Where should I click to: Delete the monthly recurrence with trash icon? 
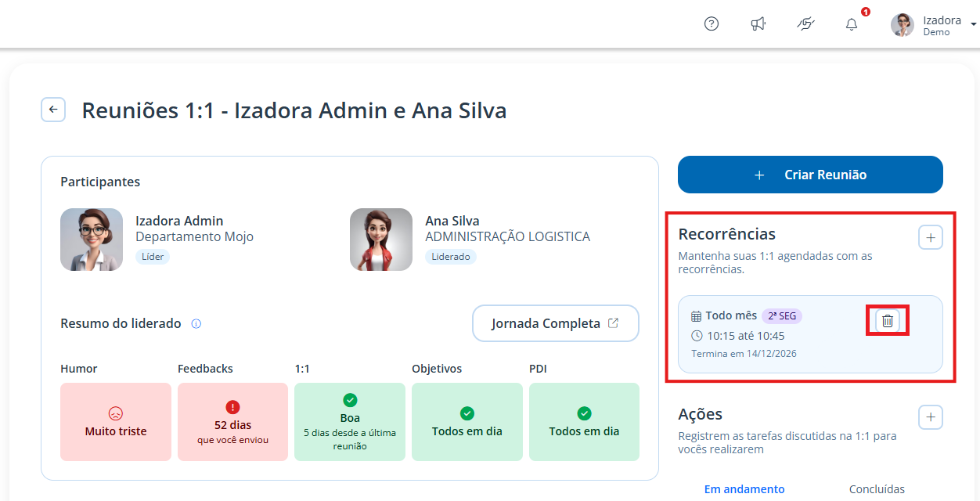[x=888, y=320]
